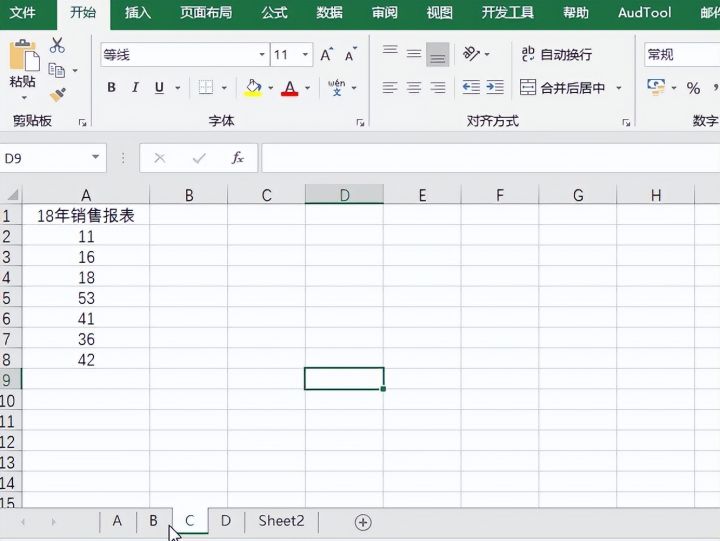Apply borders with the border icon

[x=205, y=87]
